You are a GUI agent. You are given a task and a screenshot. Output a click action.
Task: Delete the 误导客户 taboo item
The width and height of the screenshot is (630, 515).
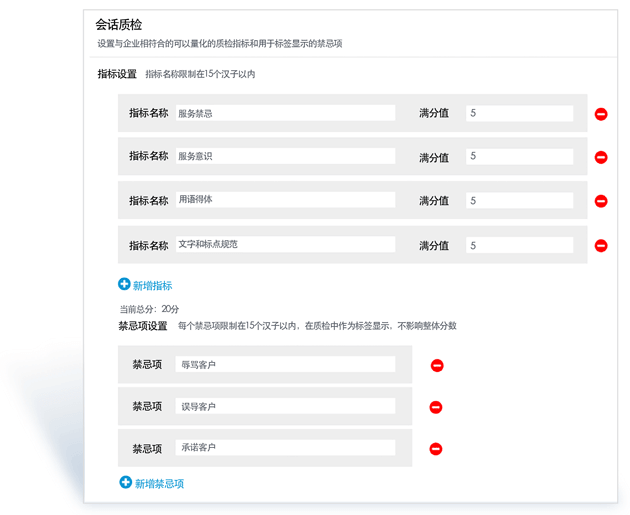[x=436, y=407]
